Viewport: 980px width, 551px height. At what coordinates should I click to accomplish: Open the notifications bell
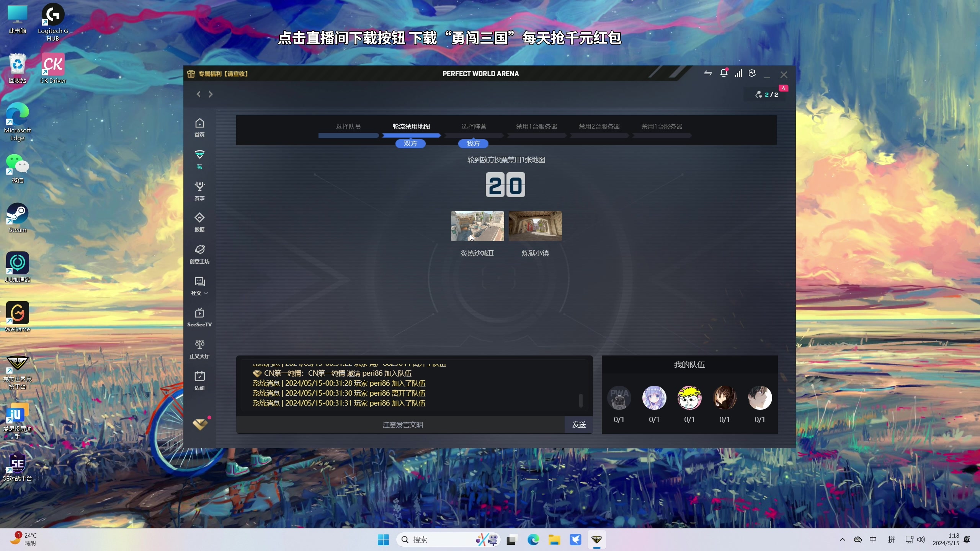tap(724, 73)
